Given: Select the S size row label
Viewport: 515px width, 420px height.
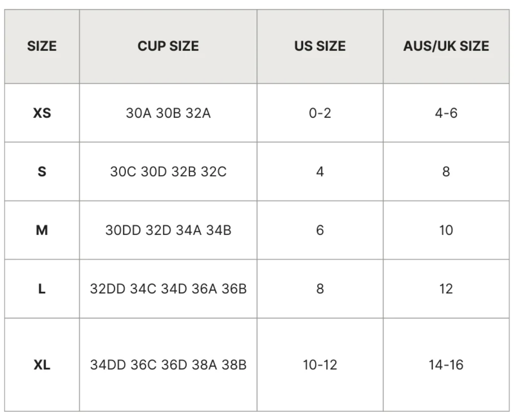Looking at the screenshot, I should pyautogui.click(x=42, y=172).
